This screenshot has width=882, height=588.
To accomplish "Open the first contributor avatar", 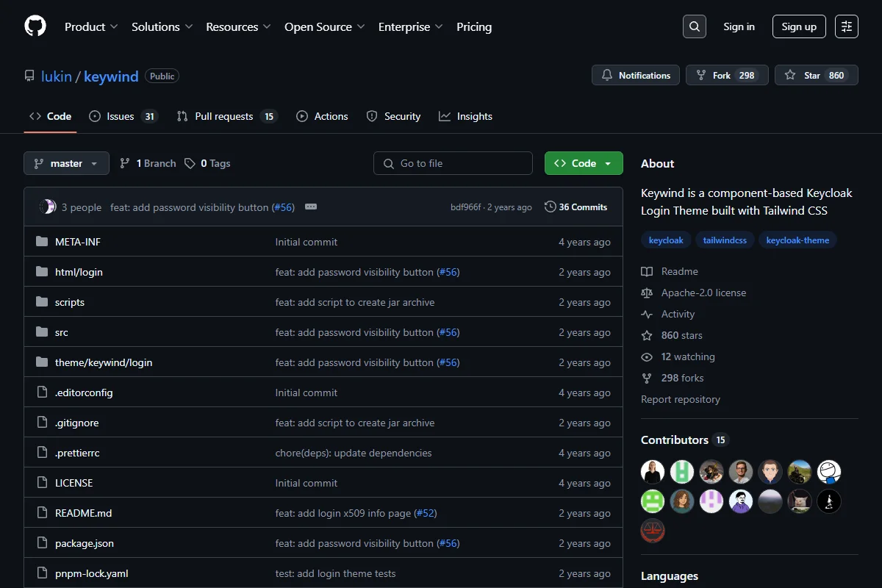I will [653, 472].
